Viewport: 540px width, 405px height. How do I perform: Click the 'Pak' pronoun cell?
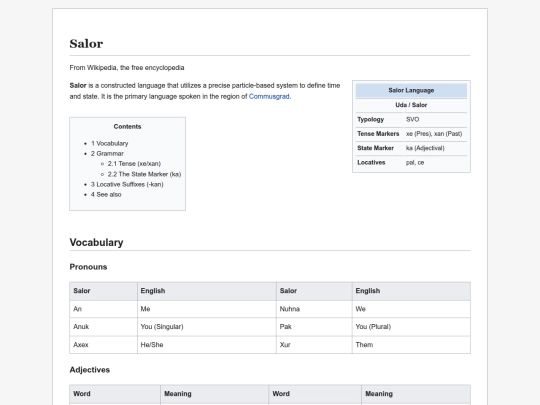pyautogui.click(x=314, y=327)
